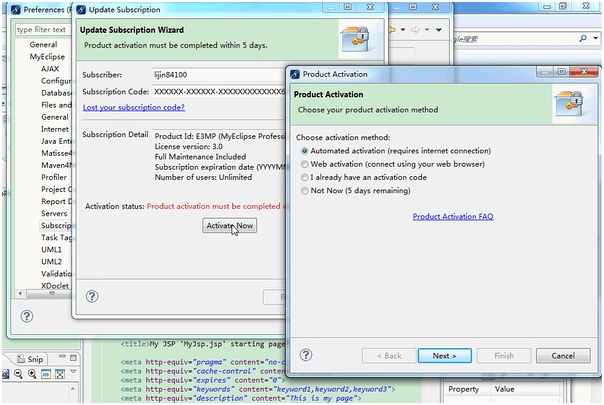Image resolution: width=604 pixels, height=405 pixels.
Task: Select AJAX preferences item
Action: tap(50, 69)
